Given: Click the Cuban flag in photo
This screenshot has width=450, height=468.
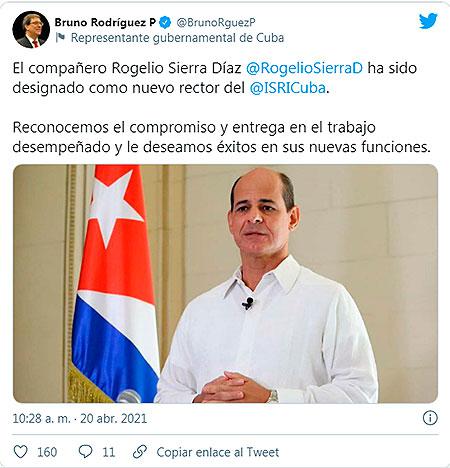Looking at the screenshot, I should point(113,284).
